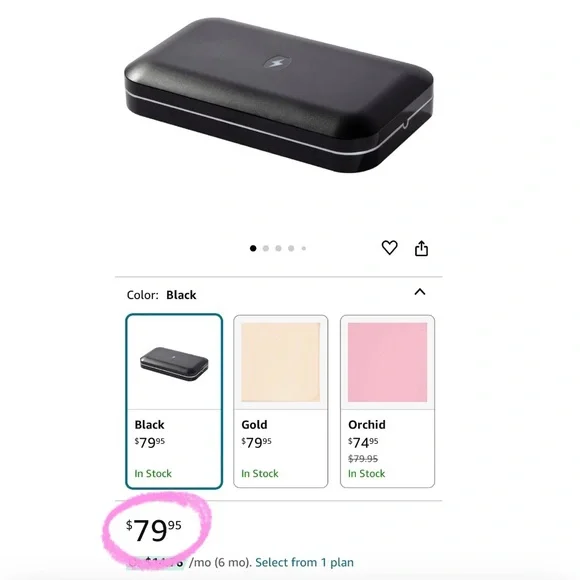The height and width of the screenshot is (580, 580).
Task: Click Orchid's struck-through $79.95 price
Action: tap(363, 459)
